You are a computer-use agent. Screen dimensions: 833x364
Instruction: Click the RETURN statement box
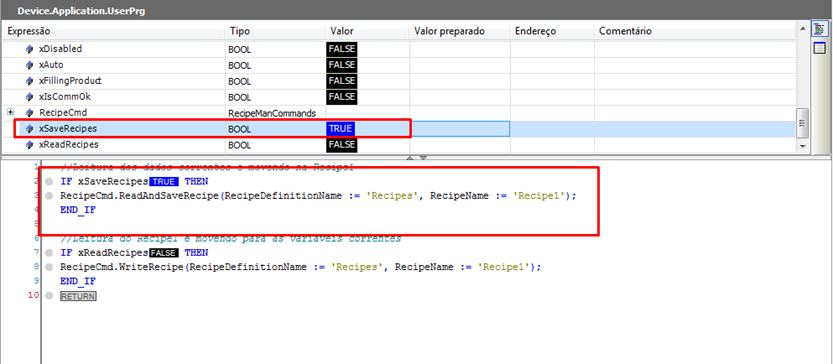click(x=78, y=296)
